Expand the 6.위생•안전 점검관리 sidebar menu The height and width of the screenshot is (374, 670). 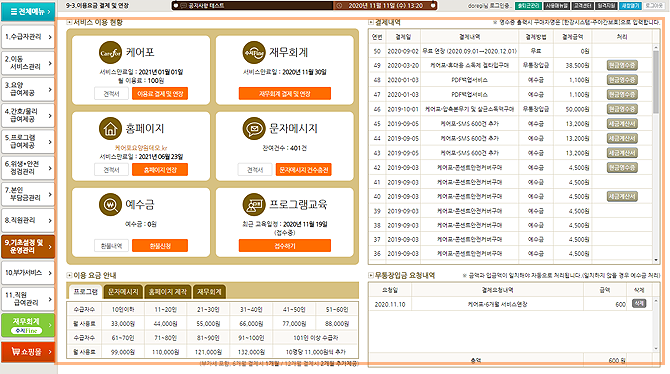pyautogui.click(x=28, y=168)
